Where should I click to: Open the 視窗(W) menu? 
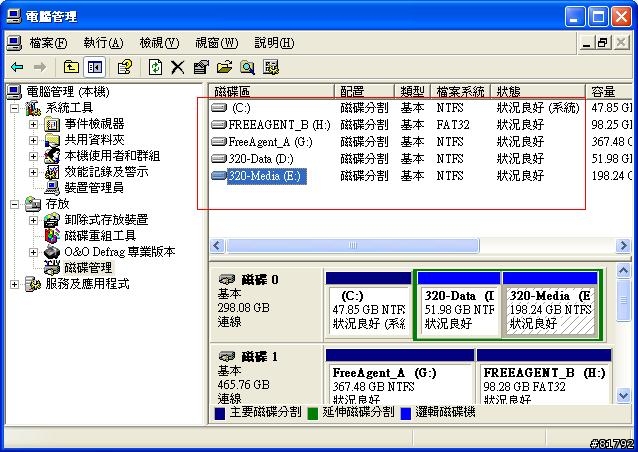216,43
